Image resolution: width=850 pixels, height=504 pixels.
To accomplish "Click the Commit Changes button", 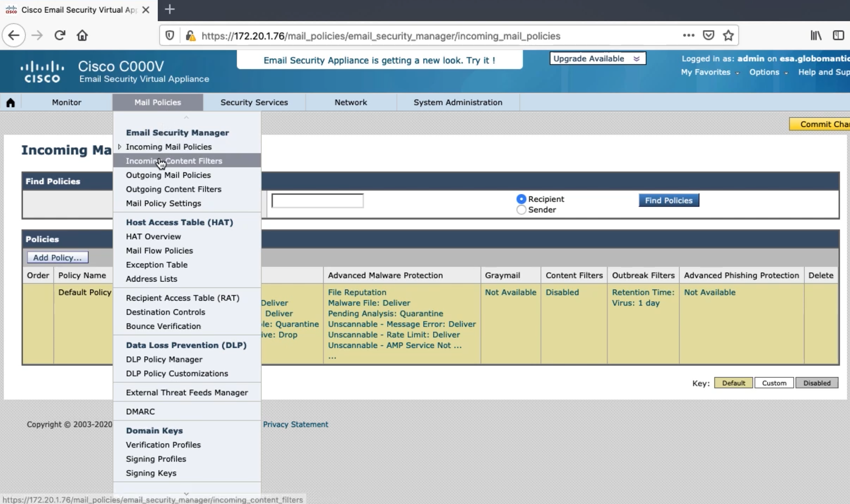I will pos(820,124).
